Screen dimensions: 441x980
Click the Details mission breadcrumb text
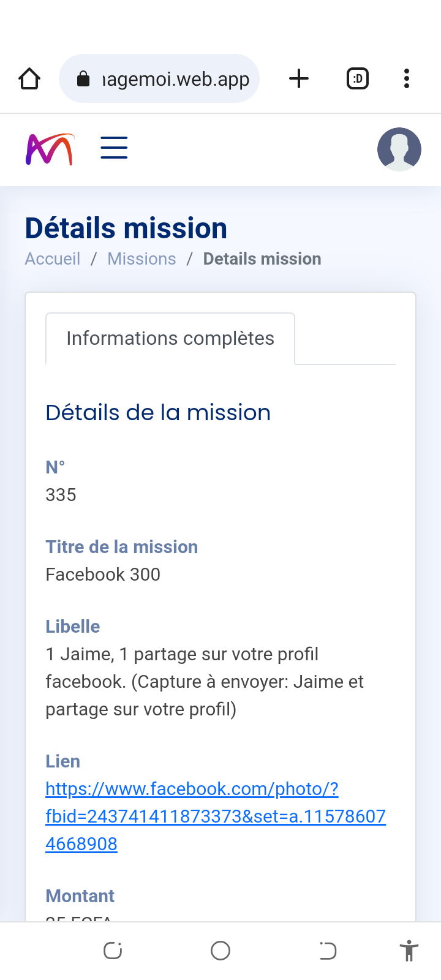pyautogui.click(x=262, y=259)
